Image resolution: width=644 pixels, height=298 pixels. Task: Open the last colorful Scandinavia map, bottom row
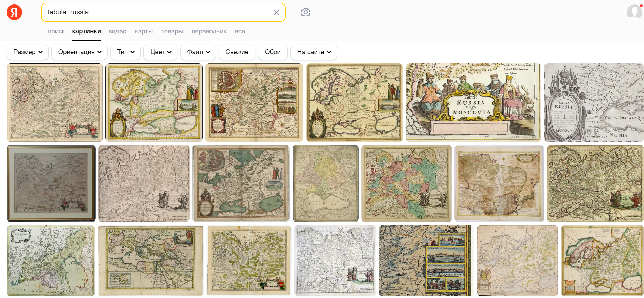click(x=602, y=260)
